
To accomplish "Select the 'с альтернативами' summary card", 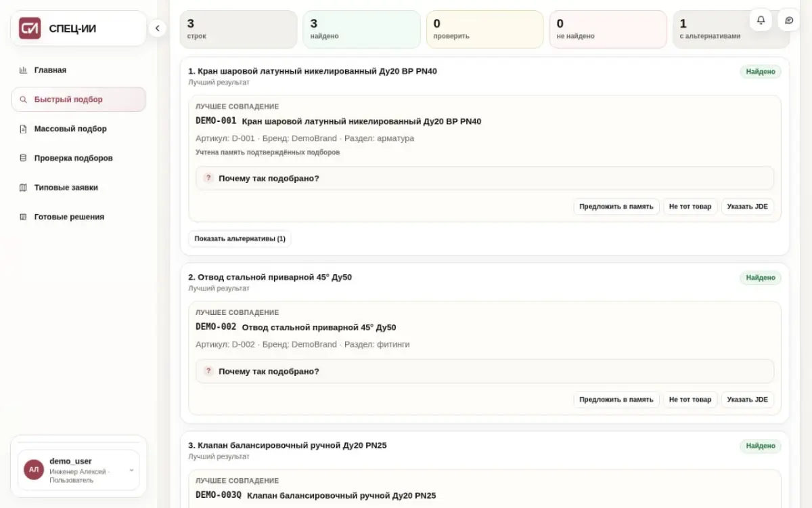I will 731,29.
